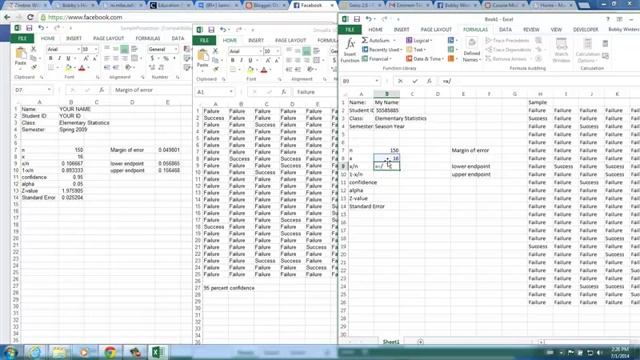Click the Cut scissors in the left Excel window
Screen dimensions: 640x360
pyautogui.click(x=34, y=49)
